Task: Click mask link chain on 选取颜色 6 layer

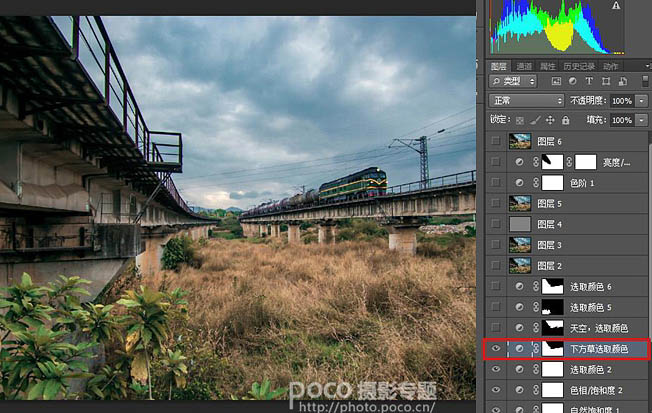Action: tap(536, 286)
